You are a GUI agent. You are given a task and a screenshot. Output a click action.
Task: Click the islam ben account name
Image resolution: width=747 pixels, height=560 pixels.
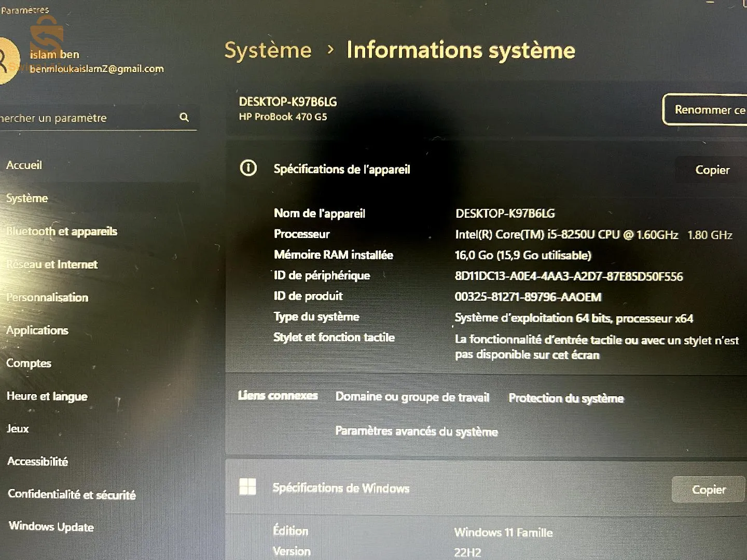point(54,54)
